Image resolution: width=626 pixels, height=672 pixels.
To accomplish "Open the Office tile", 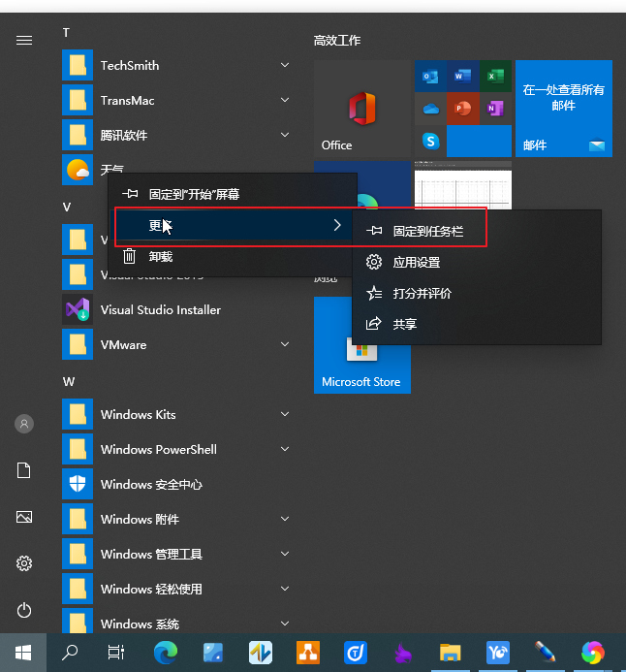I will 362,108.
